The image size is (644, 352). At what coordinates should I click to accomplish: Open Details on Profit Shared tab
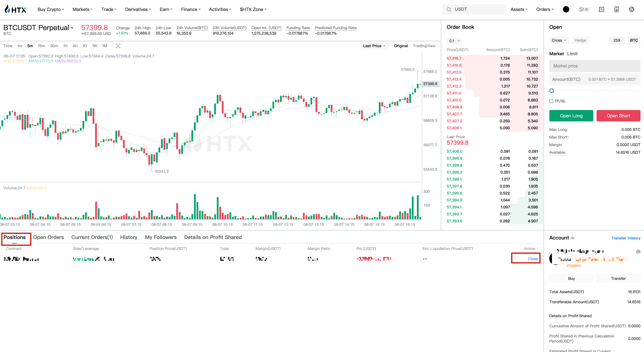(213, 237)
